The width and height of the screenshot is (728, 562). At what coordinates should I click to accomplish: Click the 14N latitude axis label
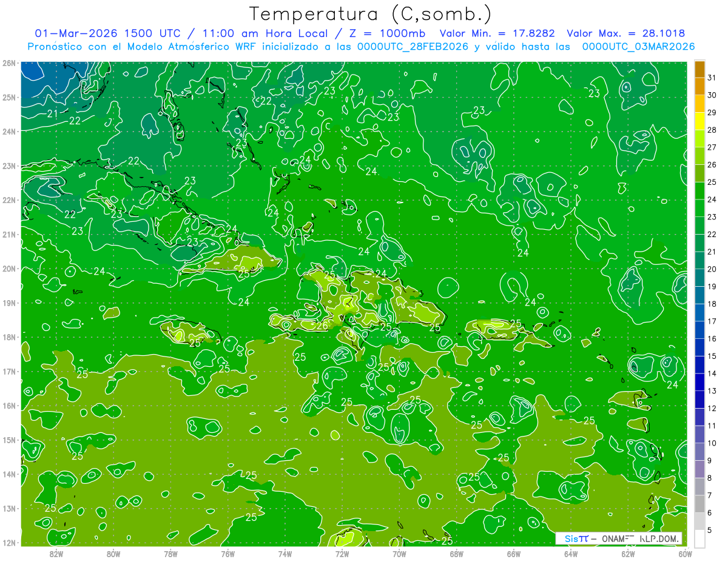(x=9, y=474)
